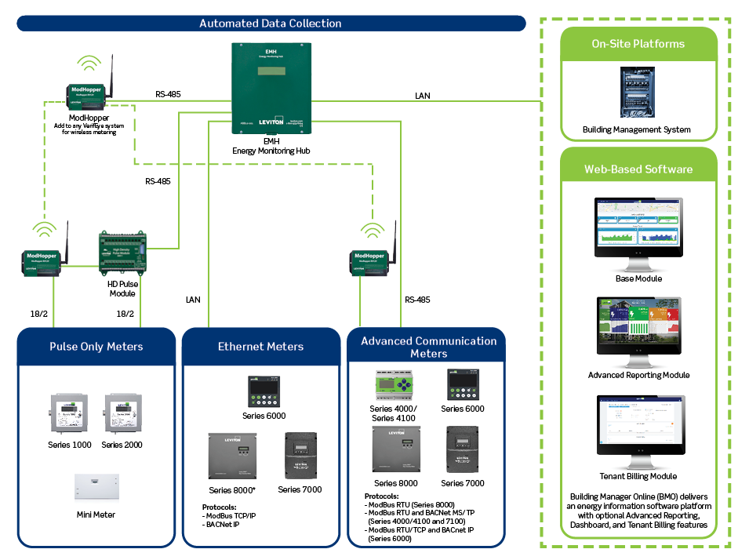Select the Pulse Only Meters heading
This screenshot has width=749, height=560.
[96, 346]
